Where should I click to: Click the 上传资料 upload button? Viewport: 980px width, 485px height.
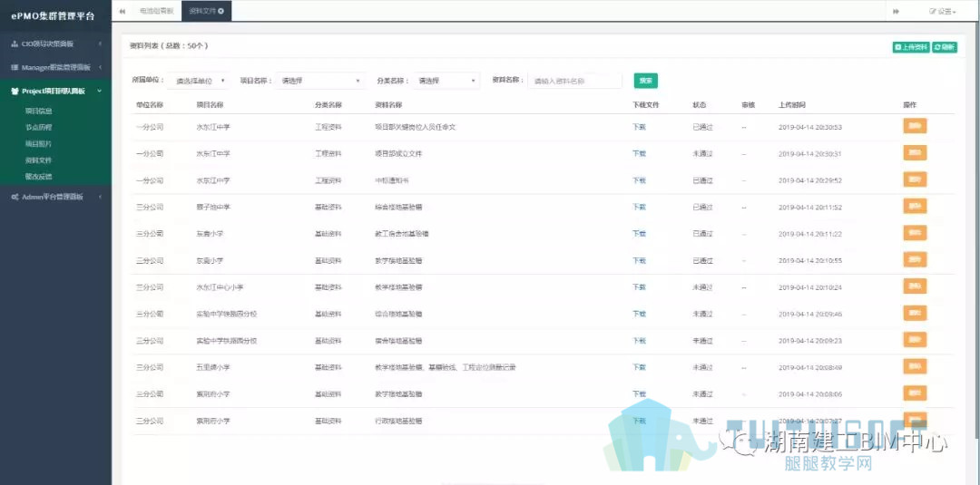click(911, 47)
